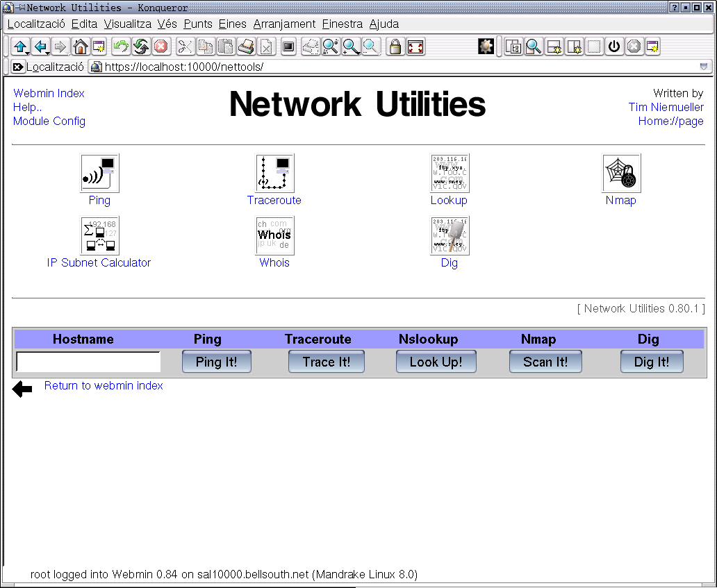Open the padlock Security icon

click(x=395, y=47)
